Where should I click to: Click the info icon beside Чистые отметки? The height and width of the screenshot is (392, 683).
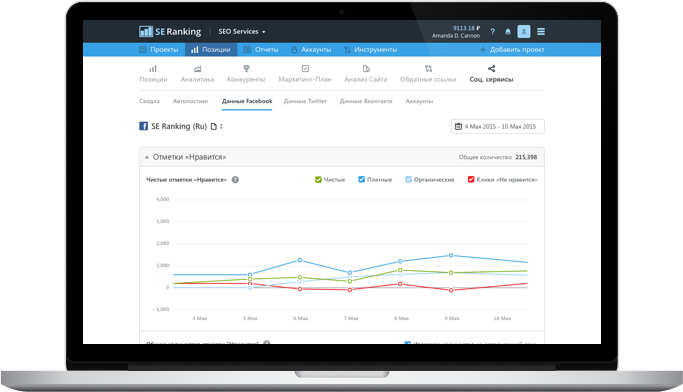click(235, 179)
